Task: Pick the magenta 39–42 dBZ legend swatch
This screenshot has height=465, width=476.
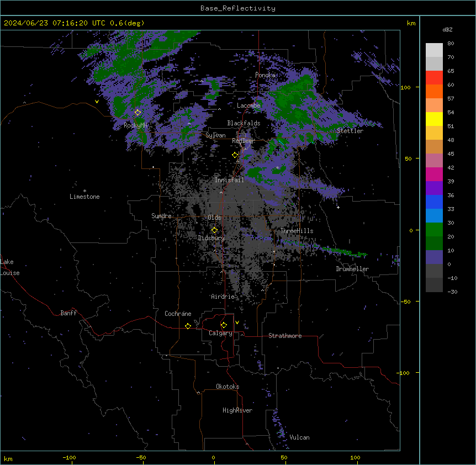Action: [x=434, y=174]
